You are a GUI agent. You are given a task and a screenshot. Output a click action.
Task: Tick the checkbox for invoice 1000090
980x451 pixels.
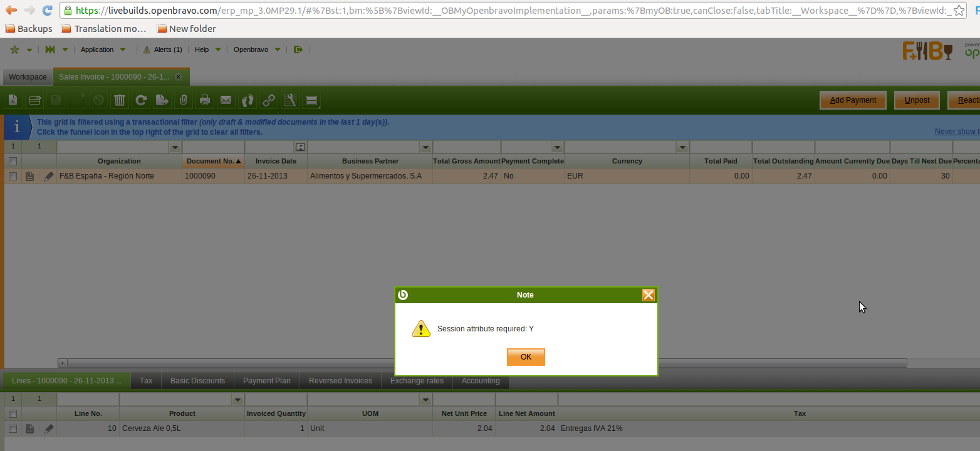tap(13, 177)
